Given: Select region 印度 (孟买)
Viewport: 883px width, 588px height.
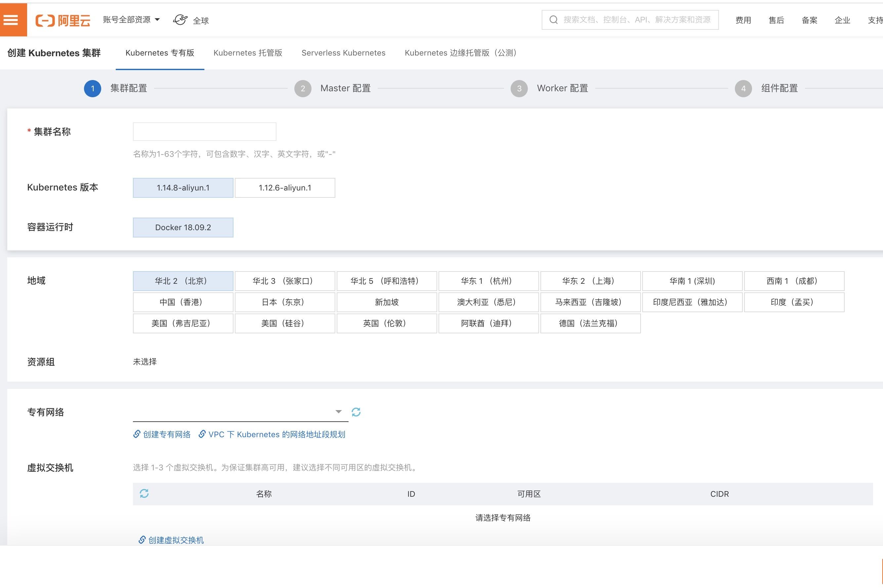Looking at the screenshot, I should 794,302.
